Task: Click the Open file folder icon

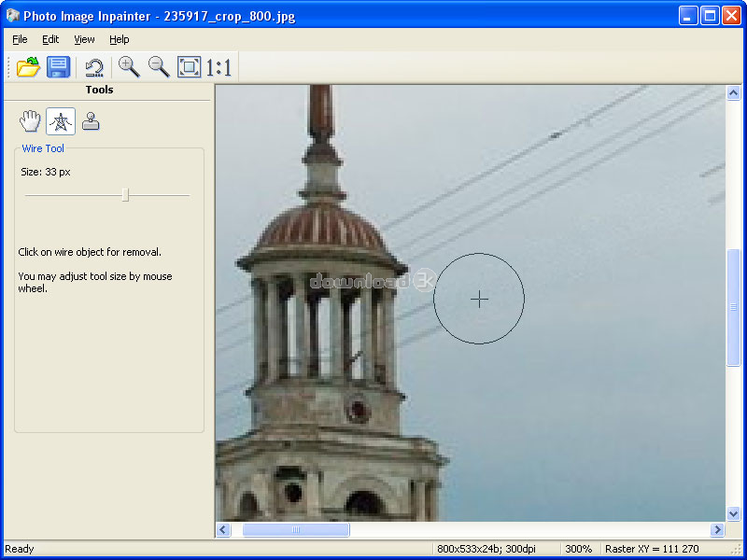Action: (x=29, y=66)
